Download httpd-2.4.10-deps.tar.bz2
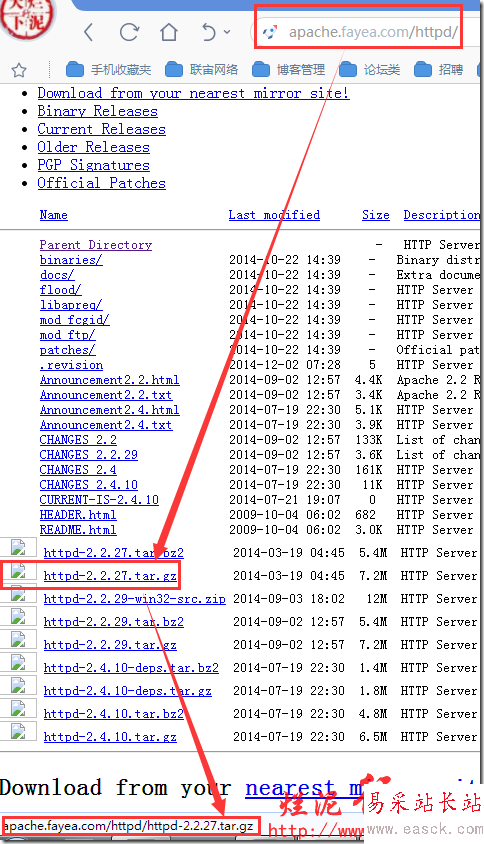 pyautogui.click(x=131, y=668)
